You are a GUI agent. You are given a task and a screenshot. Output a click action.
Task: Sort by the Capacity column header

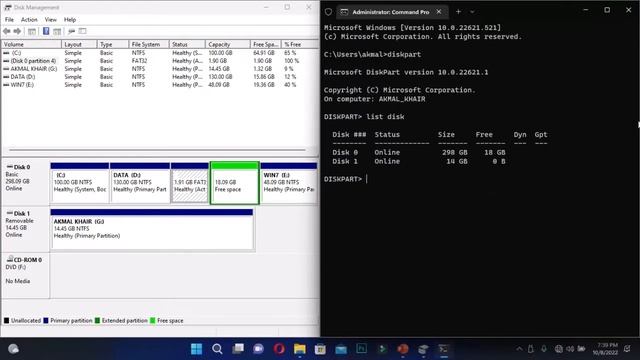coord(228,44)
